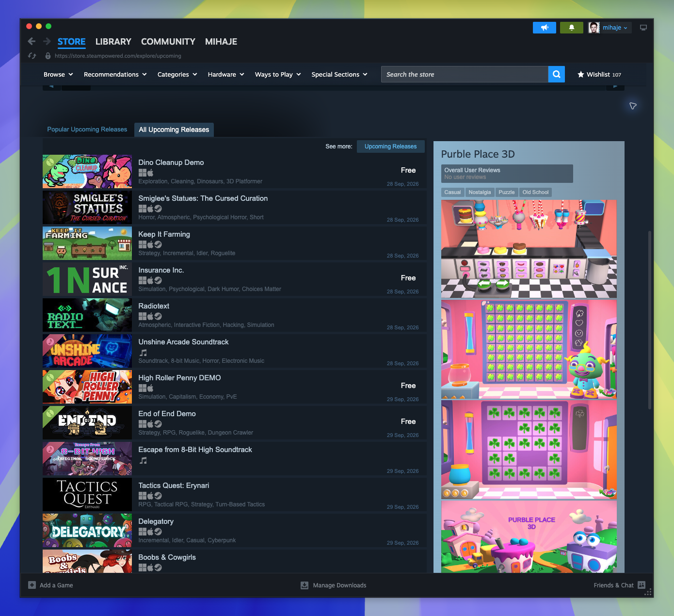The image size is (674, 616).
Task: Open the Ways to Play dropdown
Action: click(x=278, y=74)
